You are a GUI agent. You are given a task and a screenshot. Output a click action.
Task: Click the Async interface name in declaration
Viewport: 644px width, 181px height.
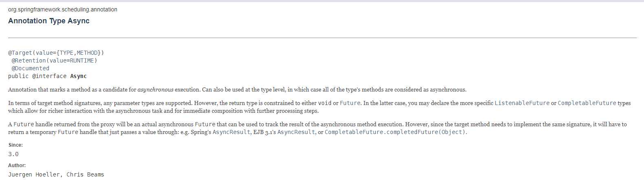[x=78, y=76]
